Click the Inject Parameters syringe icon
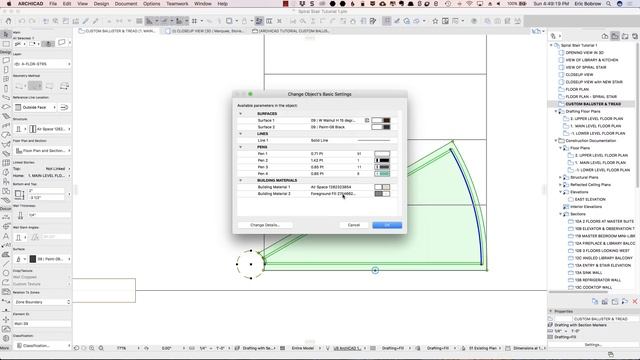640x360 pixels. click(95, 21)
